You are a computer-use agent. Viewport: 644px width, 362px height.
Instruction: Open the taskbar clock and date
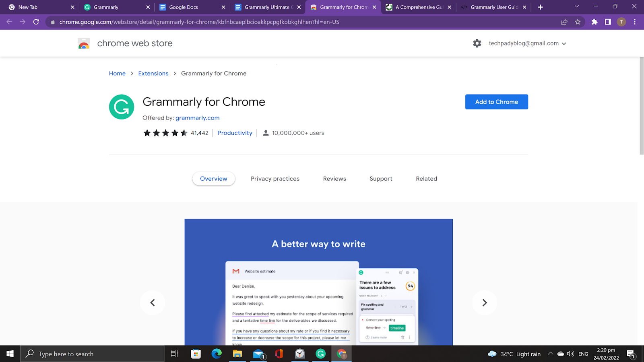(606, 354)
